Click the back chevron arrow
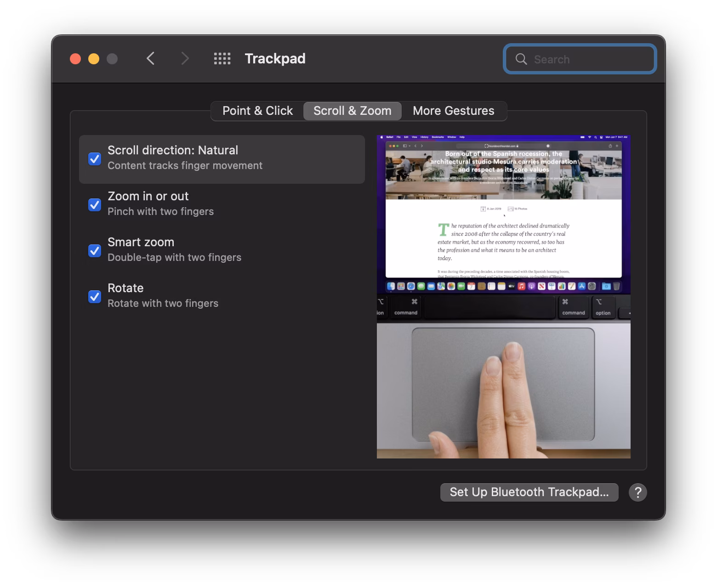The image size is (717, 588). [150, 59]
